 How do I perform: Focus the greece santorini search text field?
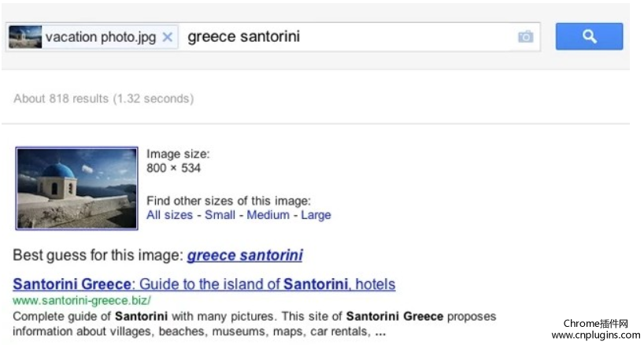coord(349,37)
